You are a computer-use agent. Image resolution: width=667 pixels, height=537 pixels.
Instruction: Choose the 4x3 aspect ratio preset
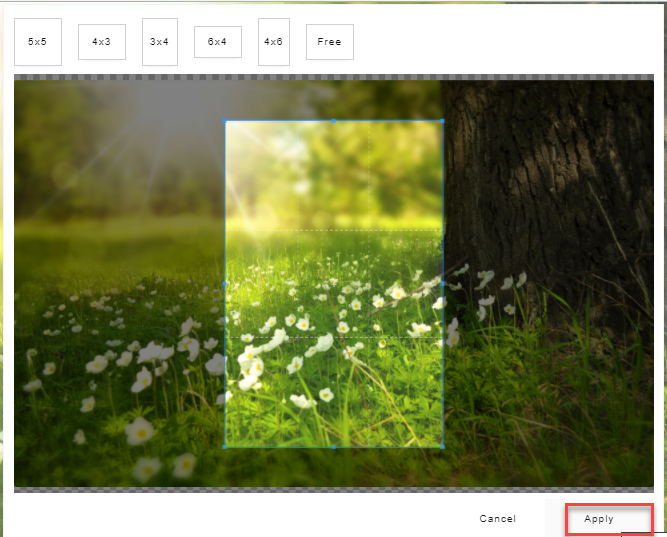tap(102, 42)
